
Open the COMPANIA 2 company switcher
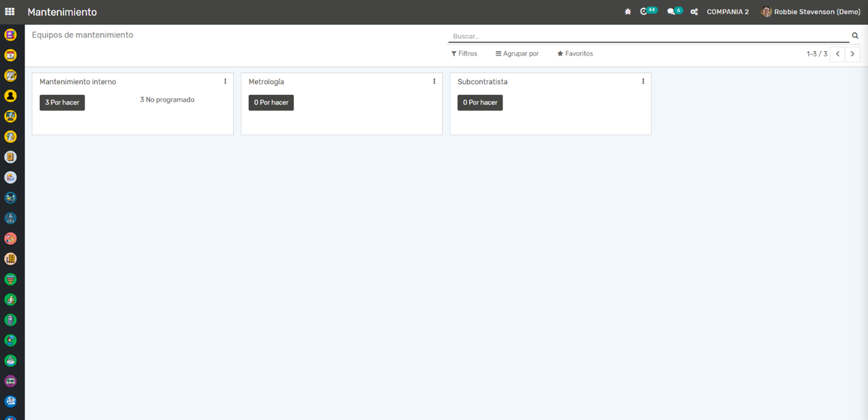[x=727, y=11]
